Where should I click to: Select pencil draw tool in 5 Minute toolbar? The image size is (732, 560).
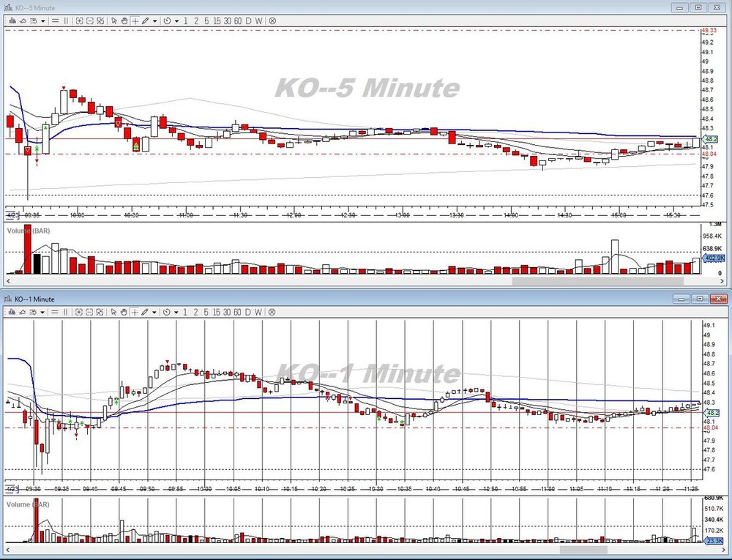(145, 21)
